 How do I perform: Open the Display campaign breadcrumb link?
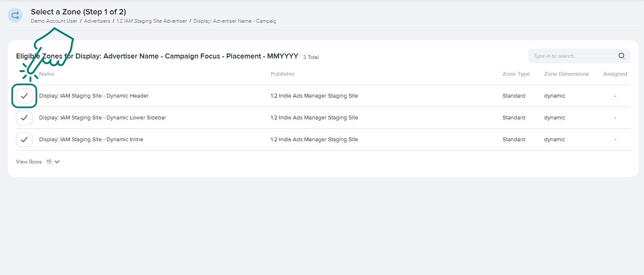coord(234,21)
